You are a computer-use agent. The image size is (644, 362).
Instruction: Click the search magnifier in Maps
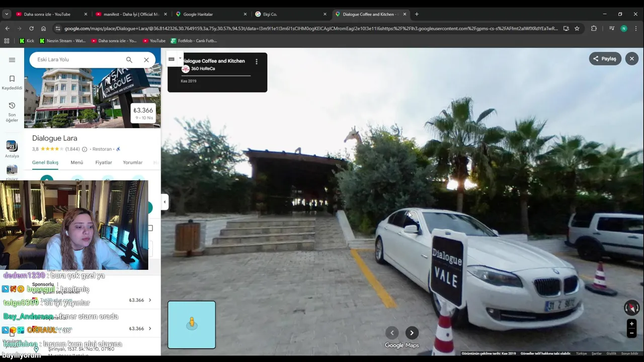coord(129,60)
